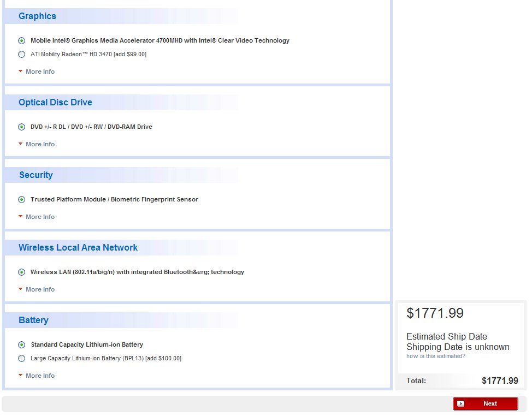
Task: Click the Graphics section heading
Action: pos(37,16)
